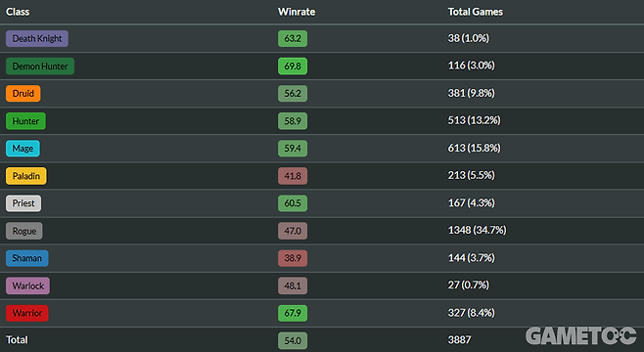
Task: Choose the Hunter class label
Action: click(25, 121)
